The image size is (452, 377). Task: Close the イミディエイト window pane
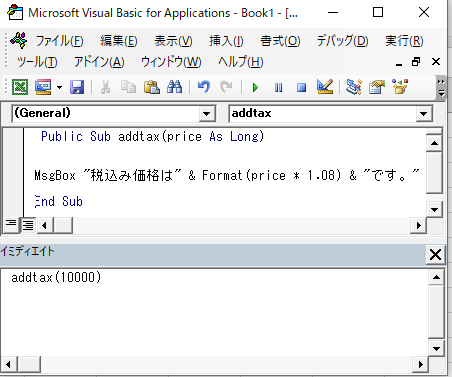click(x=435, y=255)
